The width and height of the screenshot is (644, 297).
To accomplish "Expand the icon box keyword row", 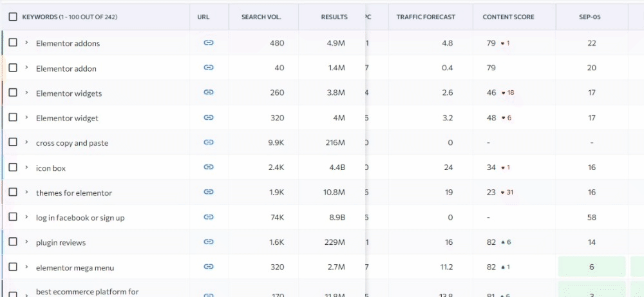I will point(26,168).
